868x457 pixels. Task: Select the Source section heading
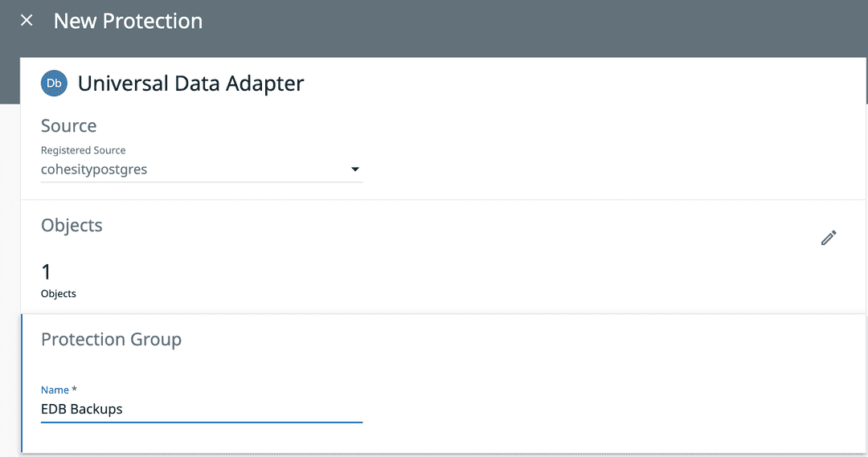(x=69, y=126)
